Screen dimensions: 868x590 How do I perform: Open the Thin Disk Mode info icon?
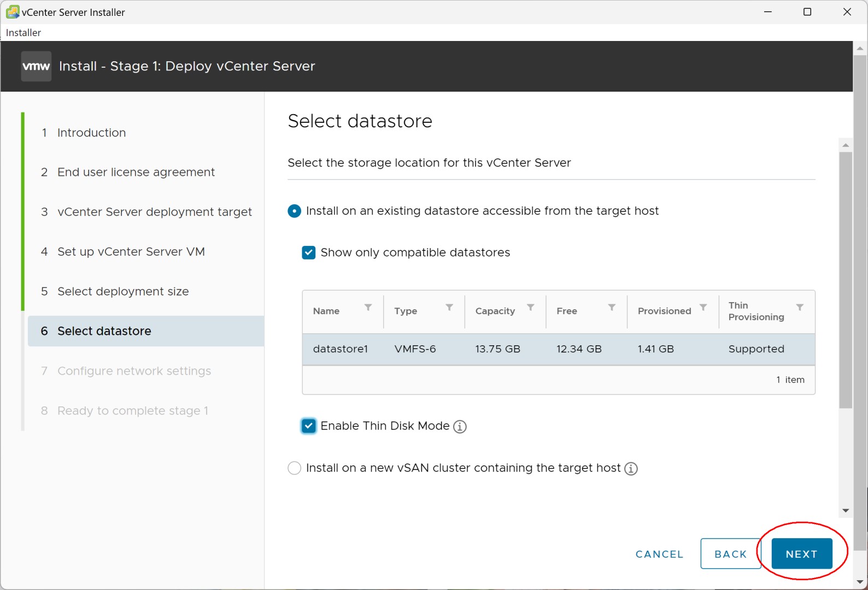[x=460, y=427]
